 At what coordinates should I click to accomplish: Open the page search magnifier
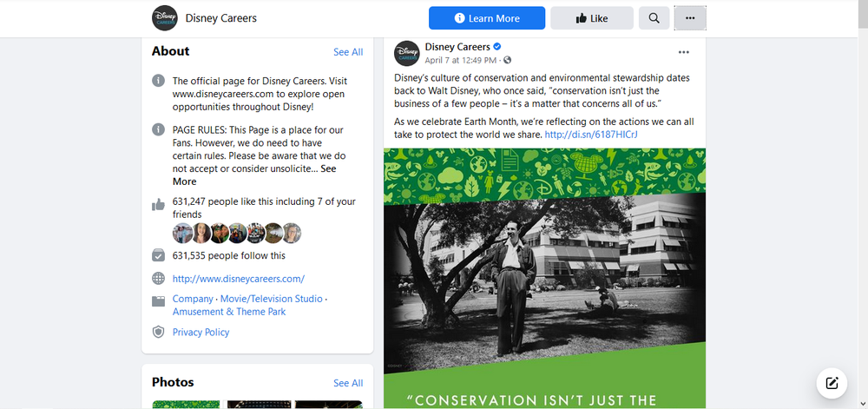(654, 18)
